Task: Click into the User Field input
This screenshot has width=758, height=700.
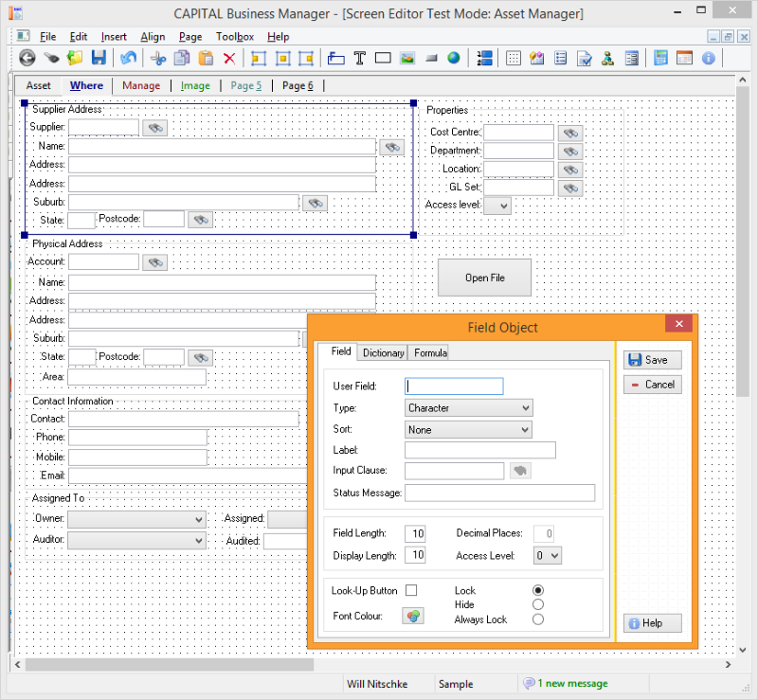Action: 454,386
